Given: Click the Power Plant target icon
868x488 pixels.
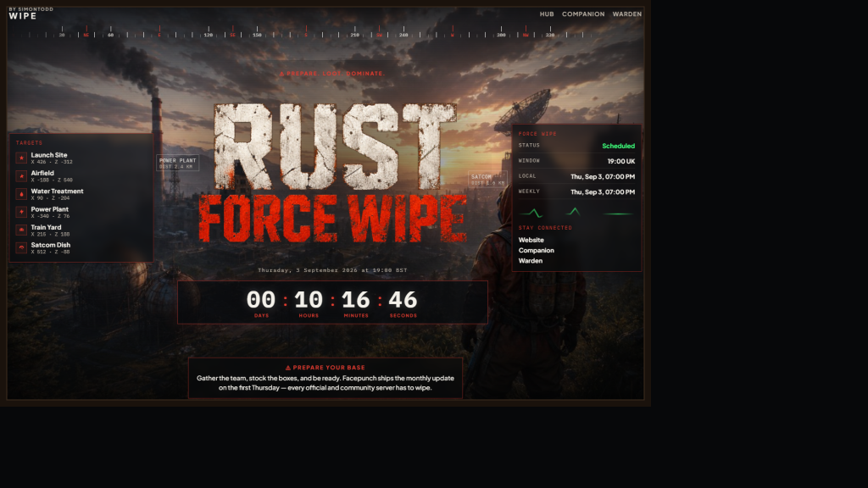Looking at the screenshot, I should pyautogui.click(x=21, y=212).
